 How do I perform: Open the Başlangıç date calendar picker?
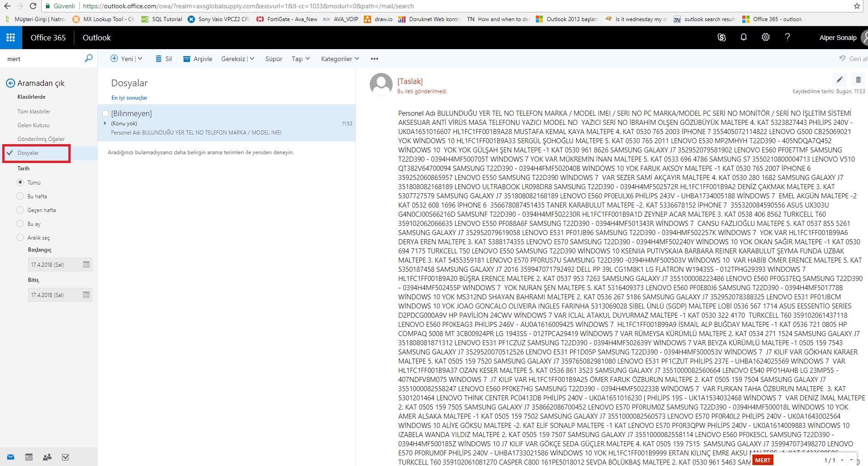pos(86,264)
